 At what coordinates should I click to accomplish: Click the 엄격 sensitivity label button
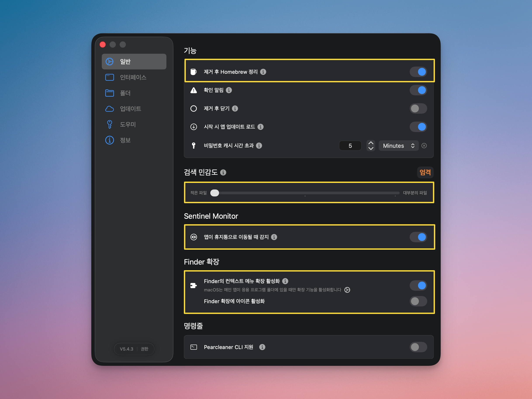[425, 172]
